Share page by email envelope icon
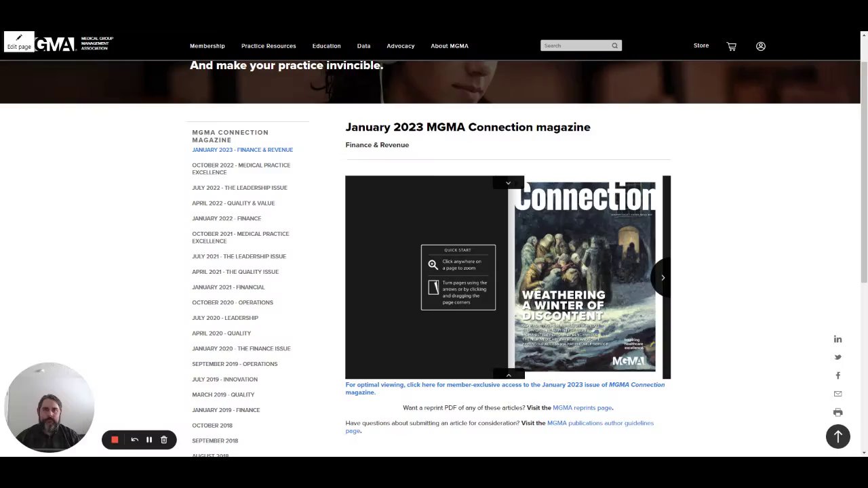This screenshot has width=868, height=488. point(837,394)
